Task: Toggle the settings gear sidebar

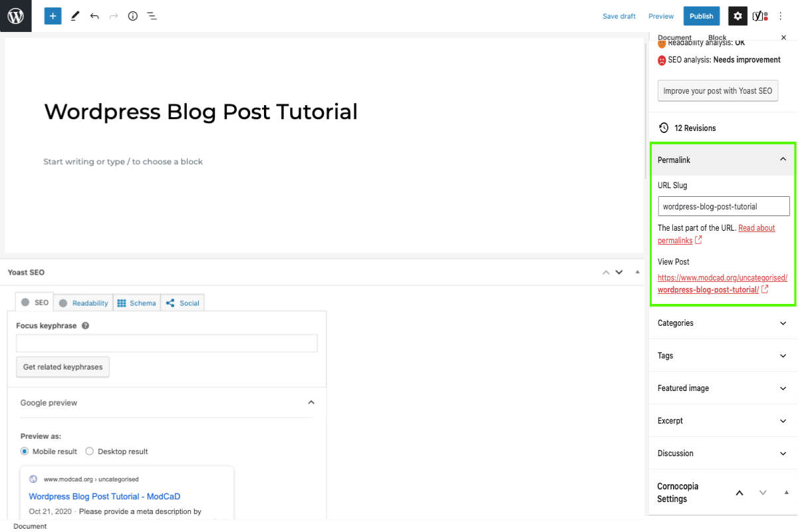Action: (x=737, y=16)
